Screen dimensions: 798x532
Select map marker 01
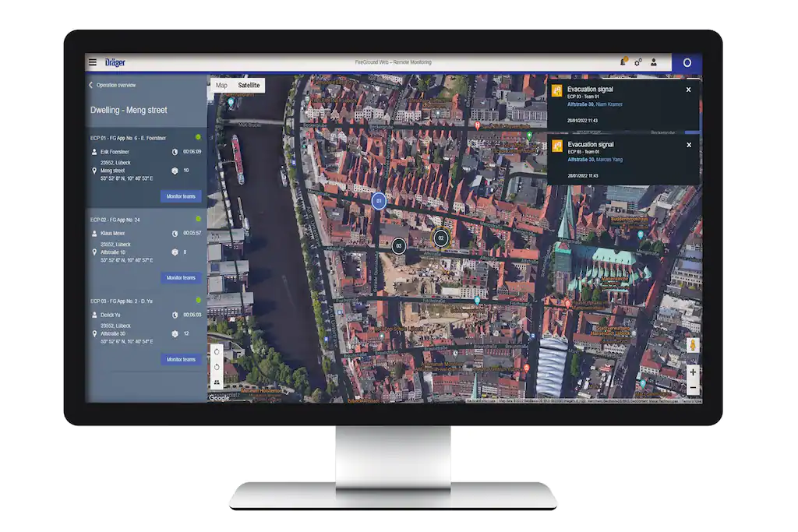point(379,202)
